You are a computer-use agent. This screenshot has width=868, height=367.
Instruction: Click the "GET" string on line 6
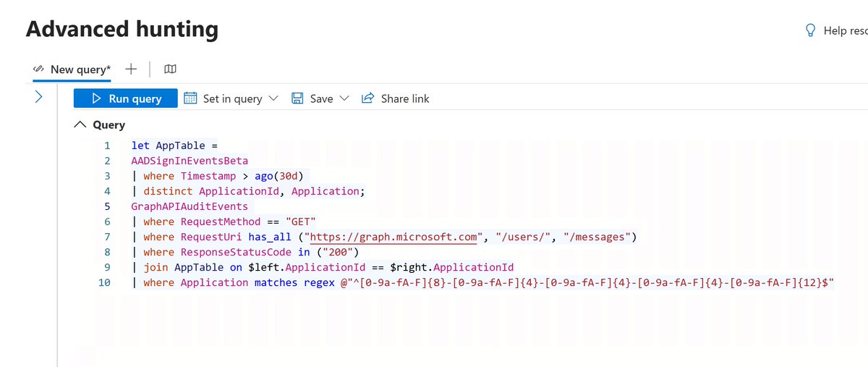pos(300,222)
